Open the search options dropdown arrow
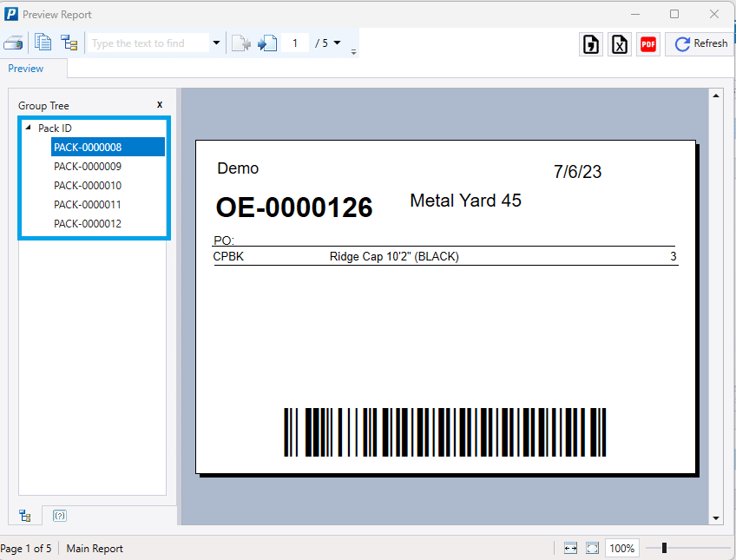The height and width of the screenshot is (560, 736). [216, 43]
